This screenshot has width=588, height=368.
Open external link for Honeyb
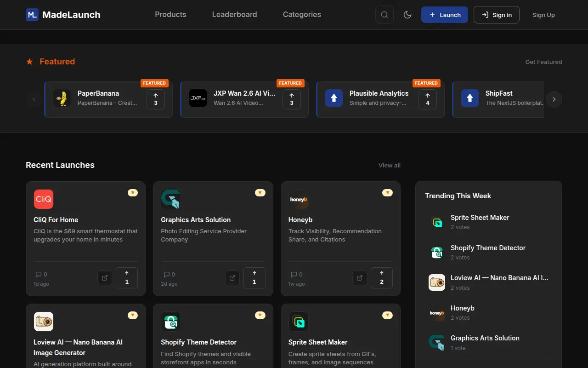coord(360,278)
